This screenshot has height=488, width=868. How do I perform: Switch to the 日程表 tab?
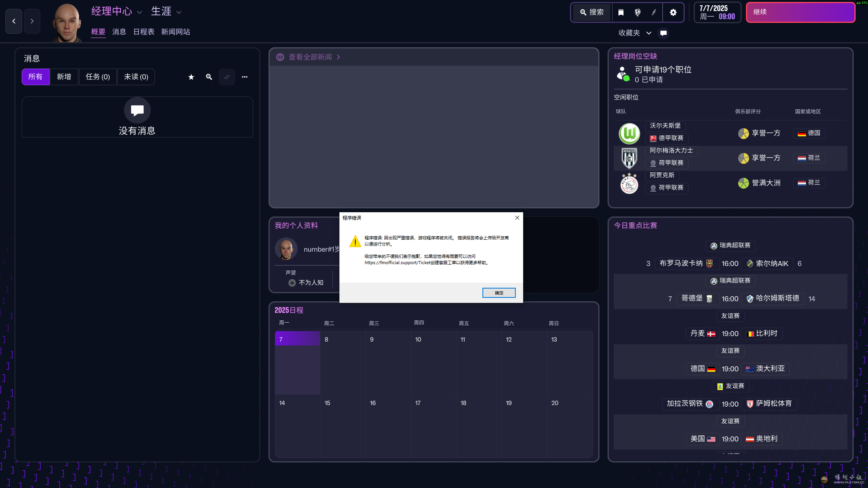[144, 32]
